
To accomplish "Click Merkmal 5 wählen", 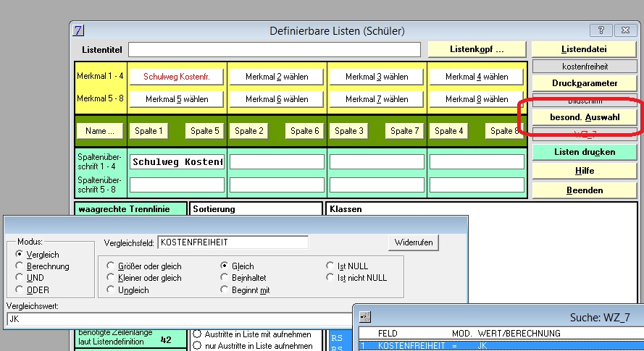I will (177, 99).
